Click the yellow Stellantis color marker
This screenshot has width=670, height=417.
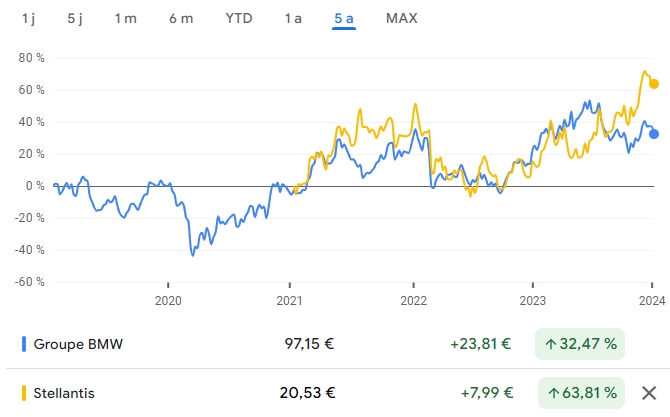[x=23, y=393]
